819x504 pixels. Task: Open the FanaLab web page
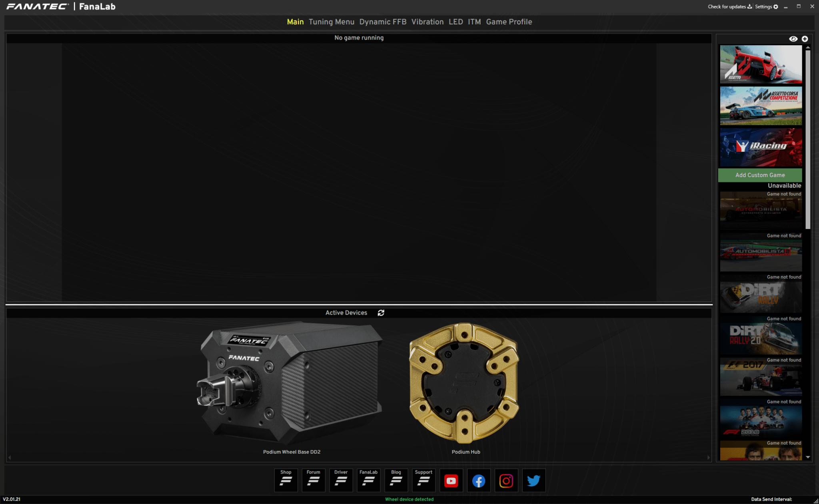369,480
